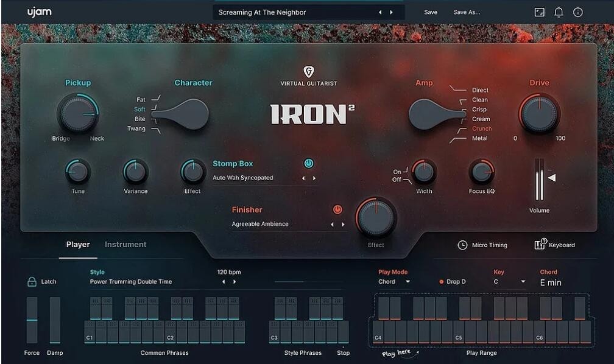This screenshot has height=364, width=614.
Task: Select Clean amp option
Action: coord(480,100)
